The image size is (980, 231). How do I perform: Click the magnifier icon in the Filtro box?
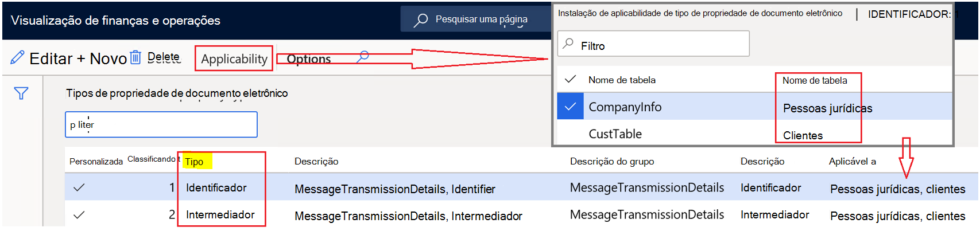(x=568, y=44)
